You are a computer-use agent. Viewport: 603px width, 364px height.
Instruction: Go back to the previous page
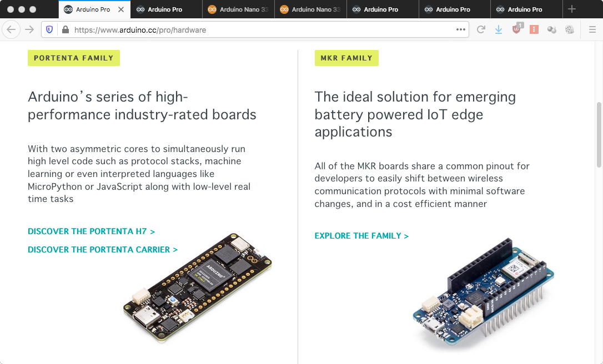point(11,29)
